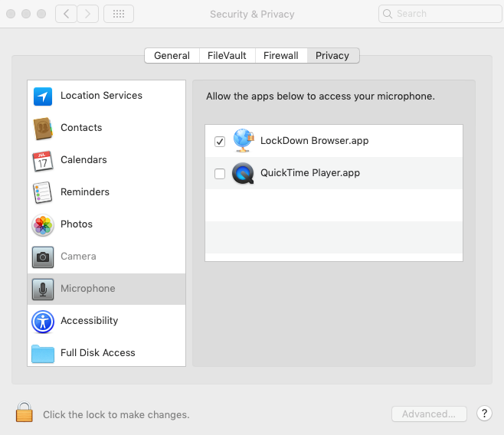Show all preferences grid button
Viewport: 504px width, 435px height.
[118, 14]
